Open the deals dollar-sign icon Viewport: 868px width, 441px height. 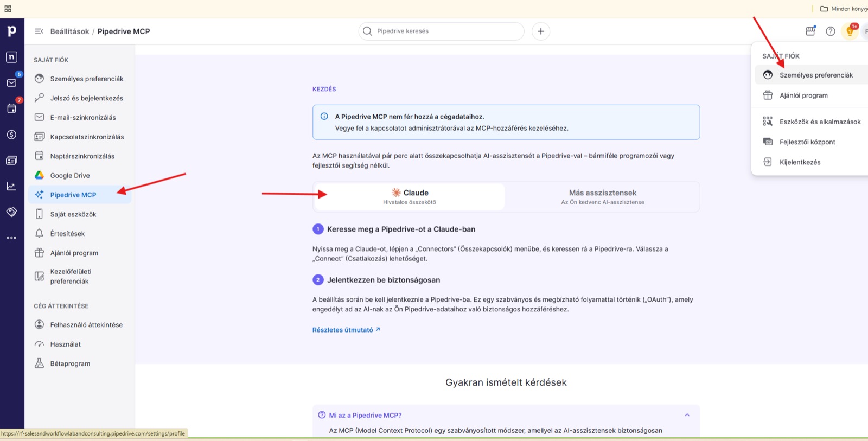[11, 135]
